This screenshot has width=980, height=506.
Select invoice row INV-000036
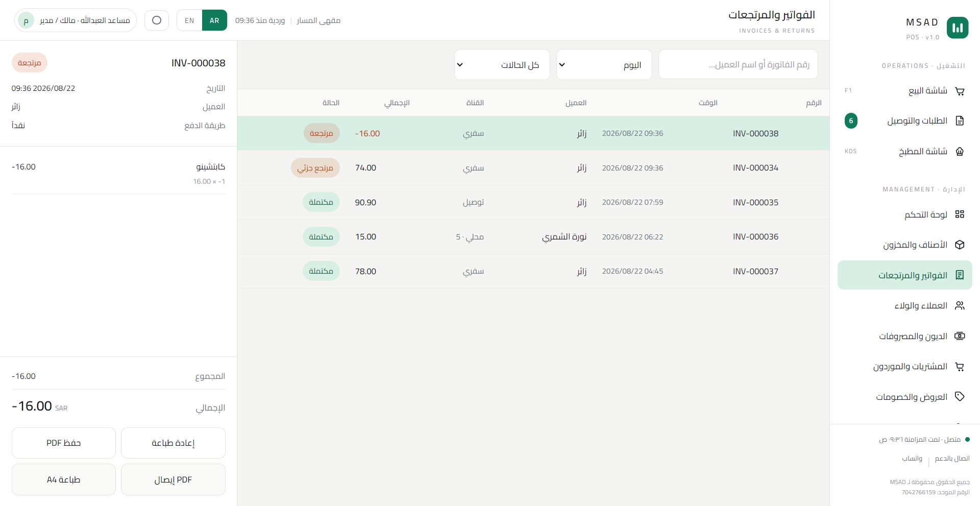[533, 237]
